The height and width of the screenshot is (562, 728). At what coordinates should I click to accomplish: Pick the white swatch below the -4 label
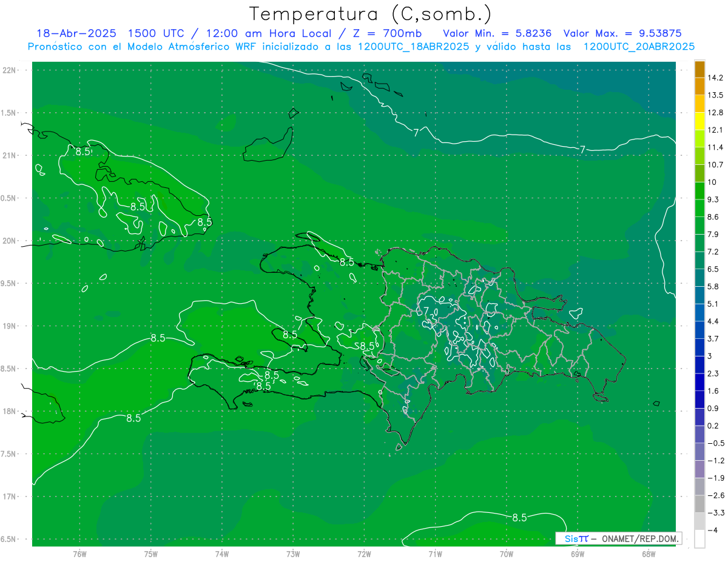click(x=699, y=539)
